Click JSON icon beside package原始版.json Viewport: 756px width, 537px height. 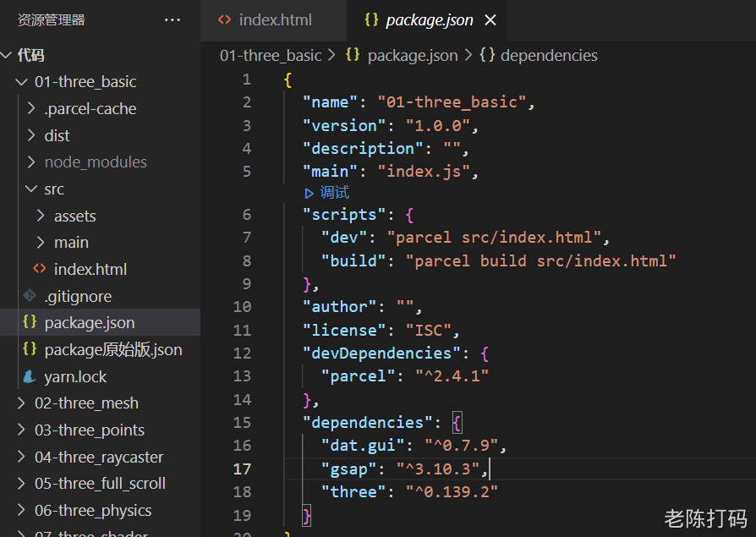tap(30, 349)
